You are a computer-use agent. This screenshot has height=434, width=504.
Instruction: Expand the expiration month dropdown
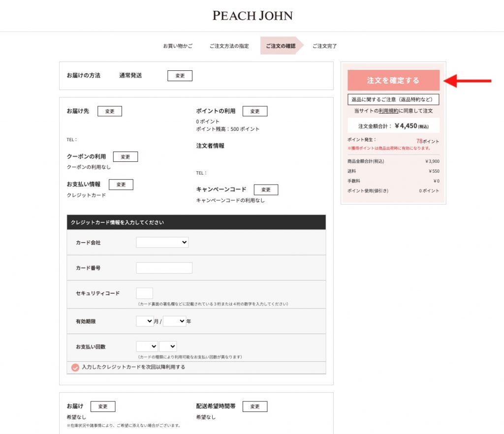click(145, 321)
